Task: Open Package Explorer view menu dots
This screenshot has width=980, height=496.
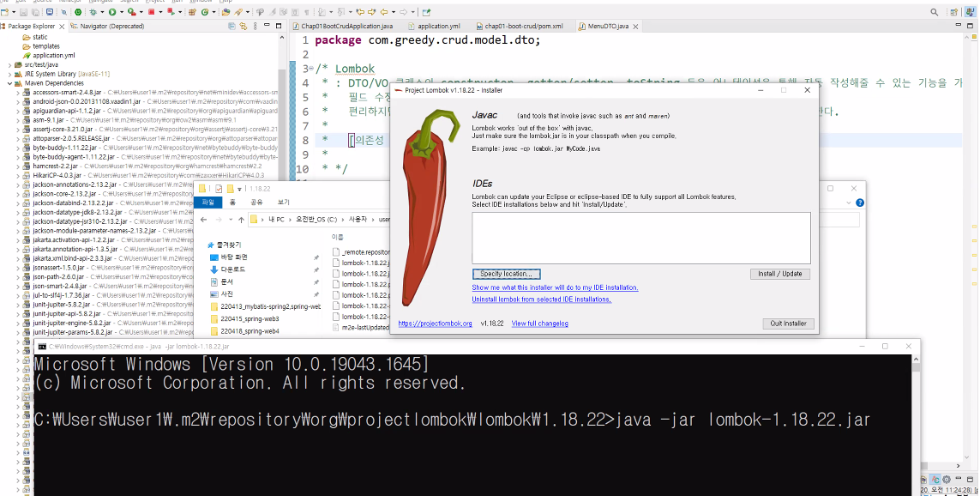Action: [x=255, y=27]
